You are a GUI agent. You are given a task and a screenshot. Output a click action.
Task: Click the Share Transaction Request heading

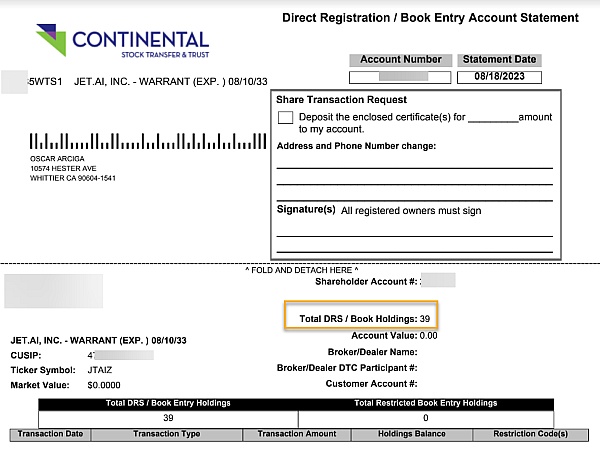341,100
